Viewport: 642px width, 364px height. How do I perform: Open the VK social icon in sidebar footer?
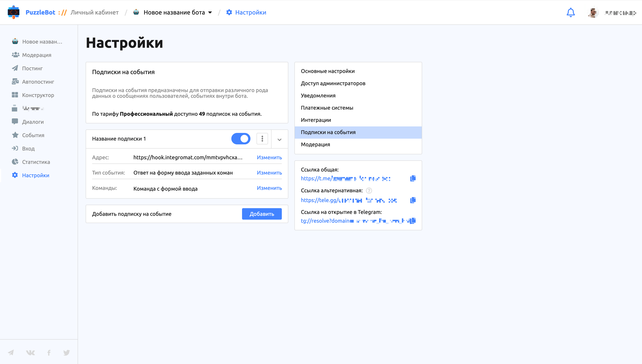click(30, 353)
